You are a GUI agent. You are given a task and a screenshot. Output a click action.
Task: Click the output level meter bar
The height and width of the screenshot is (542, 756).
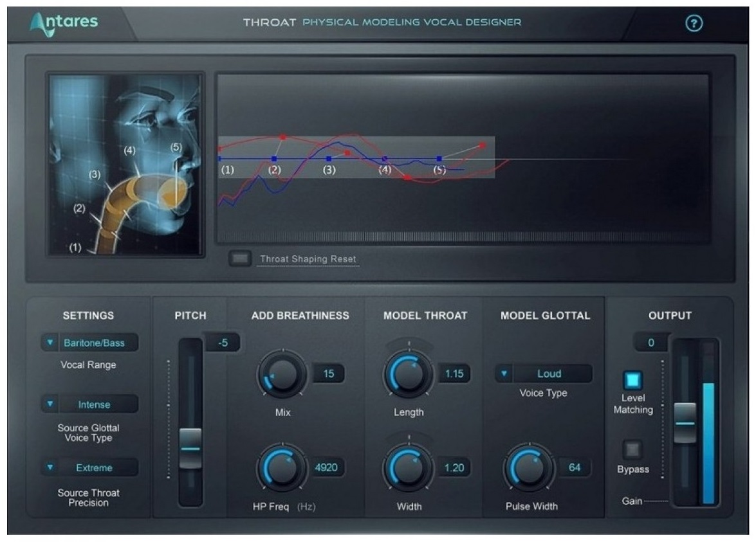[x=708, y=422]
